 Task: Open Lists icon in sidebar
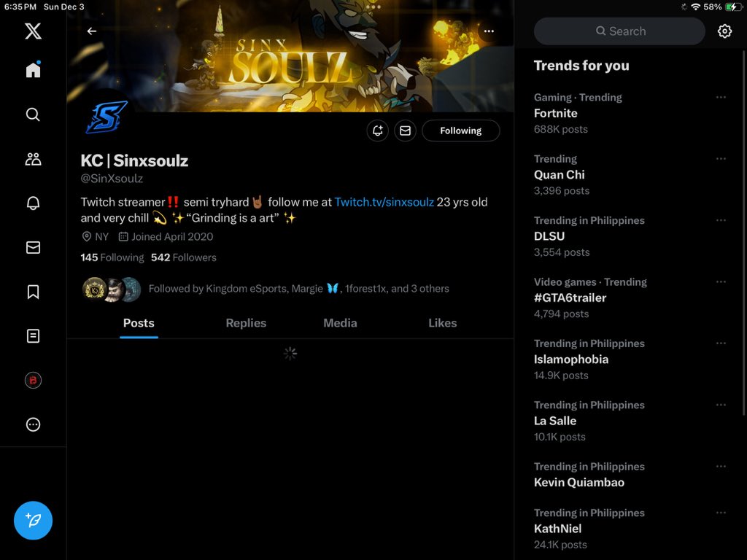[x=33, y=335]
